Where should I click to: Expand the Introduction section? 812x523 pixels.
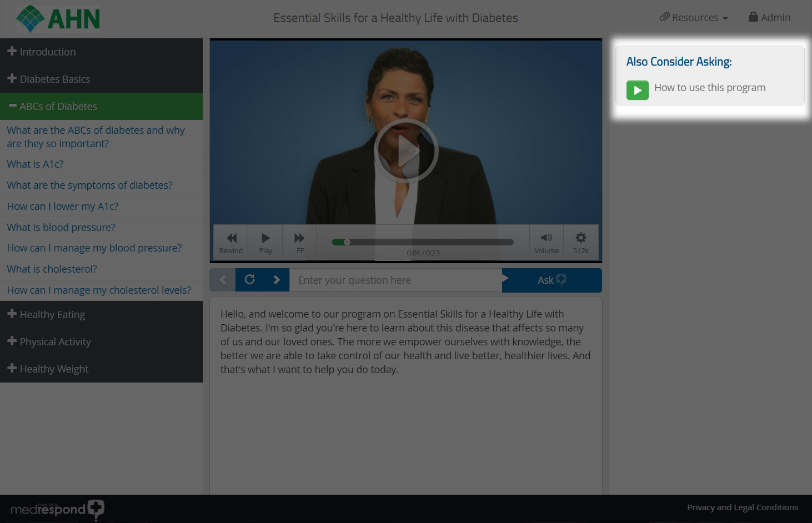pos(42,52)
